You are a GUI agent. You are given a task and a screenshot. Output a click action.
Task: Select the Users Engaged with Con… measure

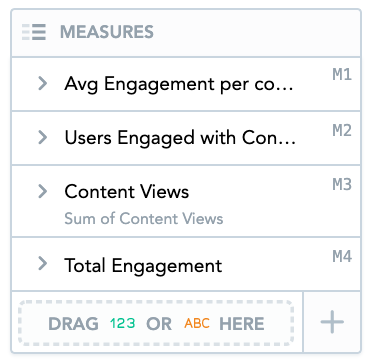point(180,138)
